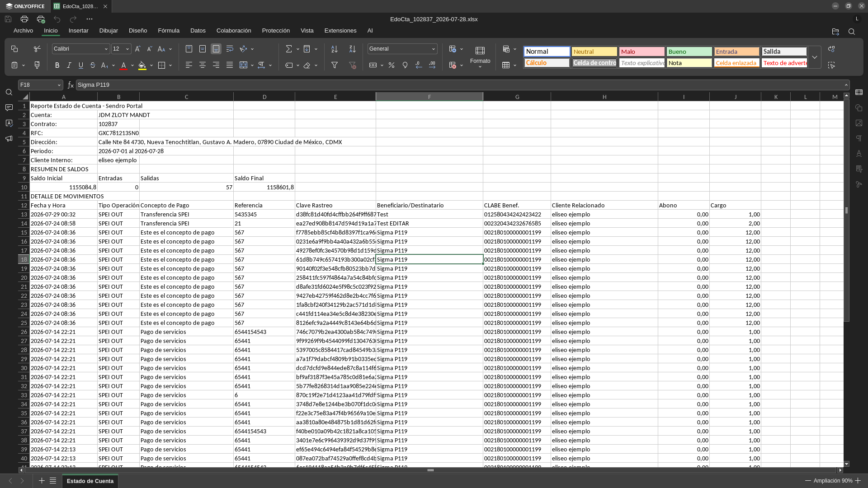The width and height of the screenshot is (868, 488).
Task: Toggle italic formatting
Action: point(69,65)
